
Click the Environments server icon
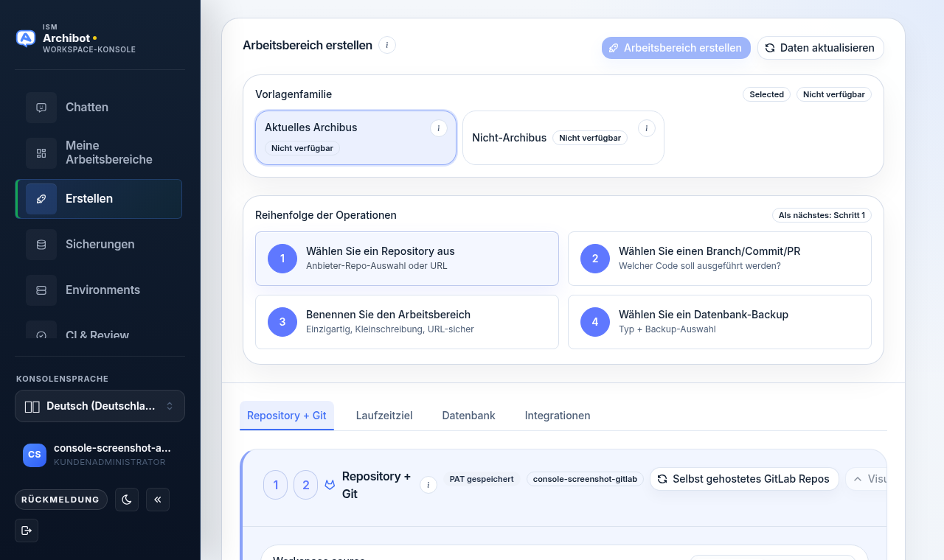(41, 290)
